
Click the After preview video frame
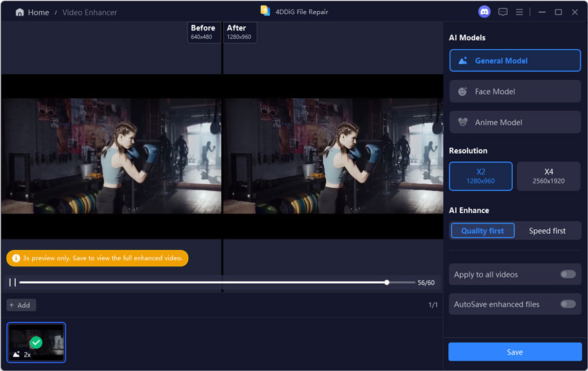333,156
